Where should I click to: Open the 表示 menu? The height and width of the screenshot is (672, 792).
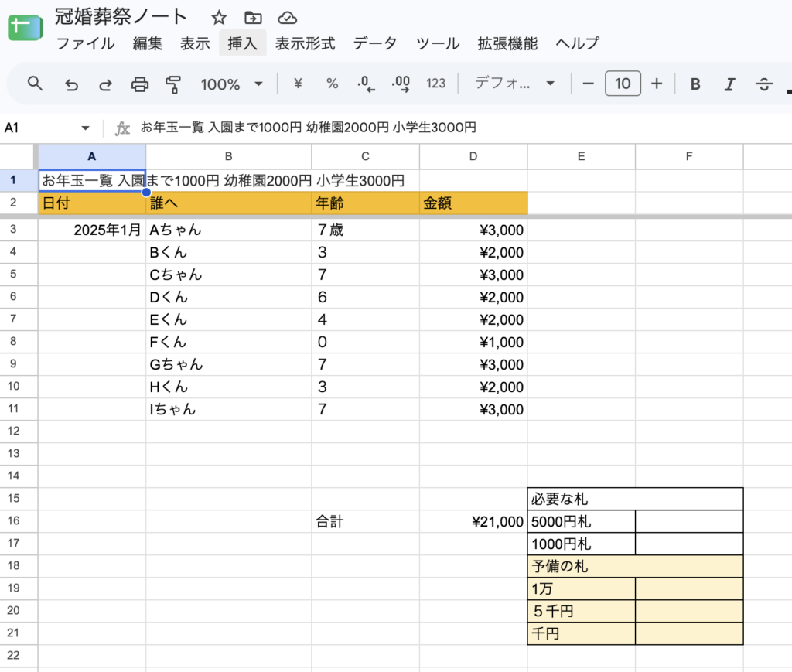tap(195, 43)
